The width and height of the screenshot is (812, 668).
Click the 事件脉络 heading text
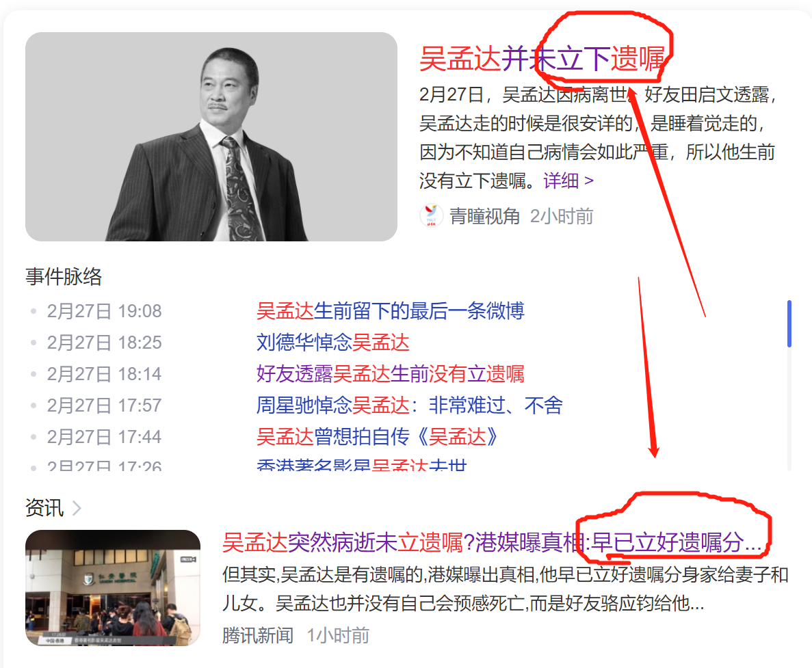pyautogui.click(x=64, y=276)
